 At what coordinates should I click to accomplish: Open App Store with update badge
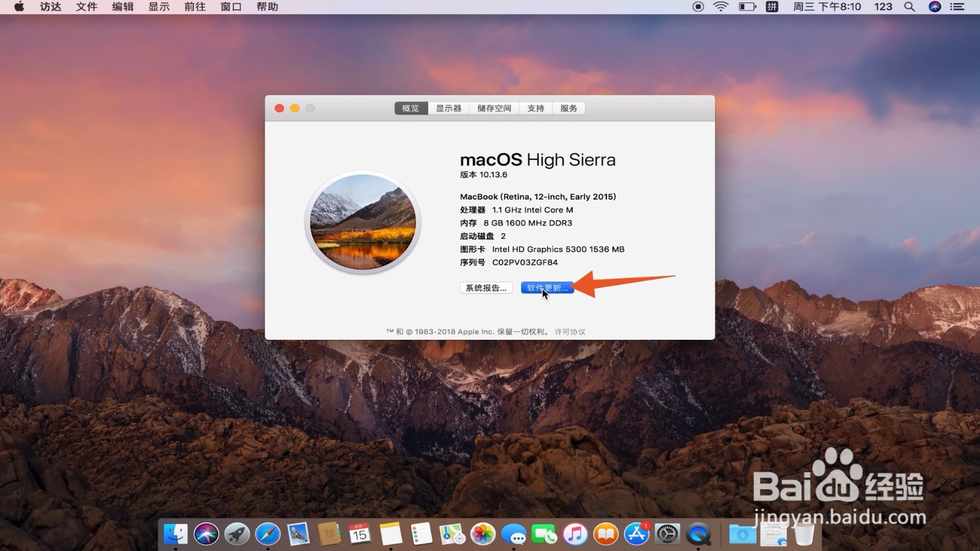point(637,534)
